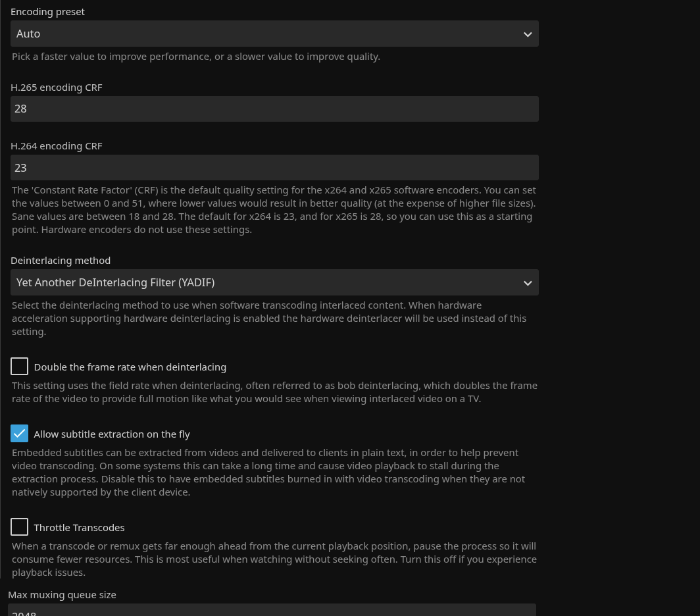Image resolution: width=700 pixels, height=616 pixels.
Task: Click the "H.265 encoding CRF" label
Action: pos(57,88)
